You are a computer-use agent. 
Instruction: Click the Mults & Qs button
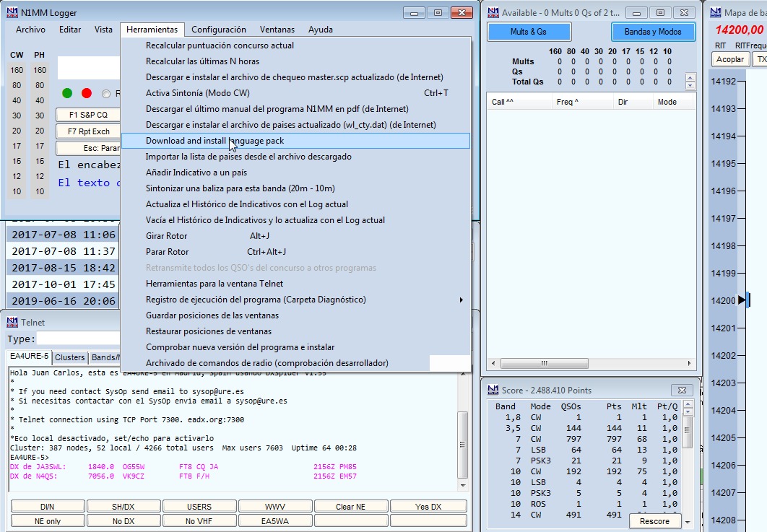click(x=529, y=32)
